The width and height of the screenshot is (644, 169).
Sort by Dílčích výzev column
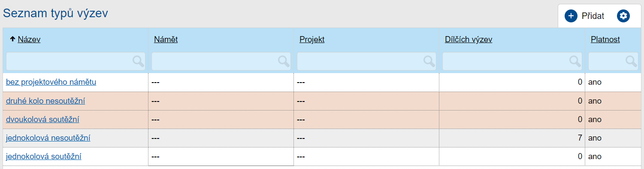(469, 40)
